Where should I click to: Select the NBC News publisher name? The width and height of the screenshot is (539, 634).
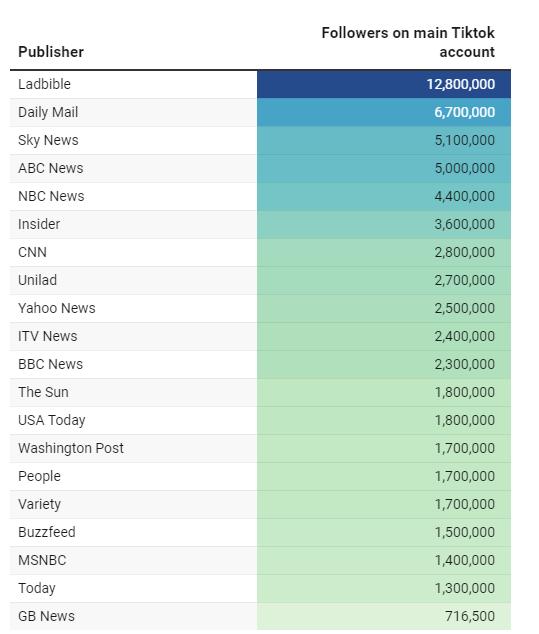pyautogui.click(x=51, y=196)
